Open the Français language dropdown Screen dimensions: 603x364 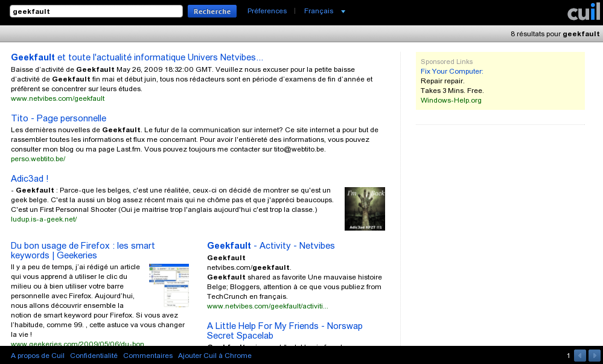pyautogui.click(x=325, y=11)
